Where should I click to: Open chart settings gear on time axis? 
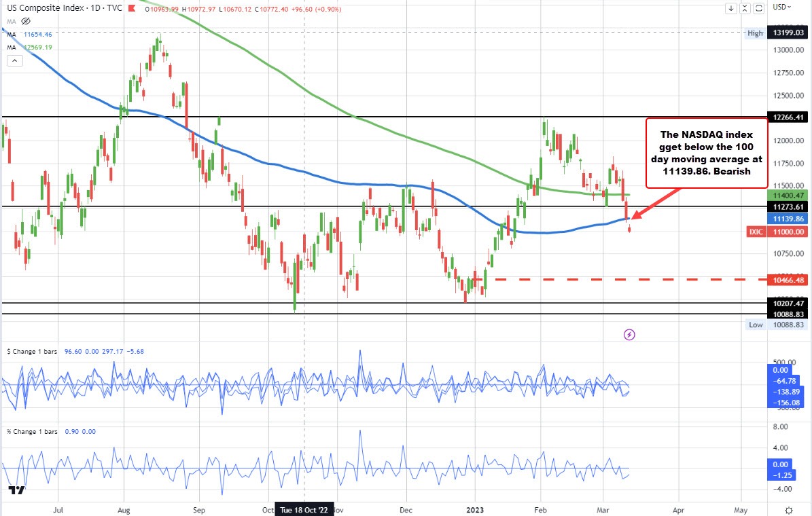pos(789,511)
